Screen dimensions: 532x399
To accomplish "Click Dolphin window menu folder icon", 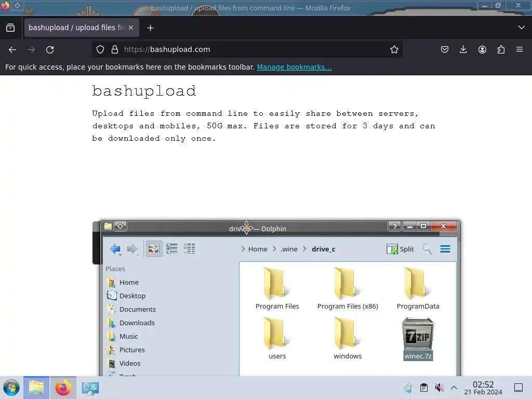I will (108, 227).
